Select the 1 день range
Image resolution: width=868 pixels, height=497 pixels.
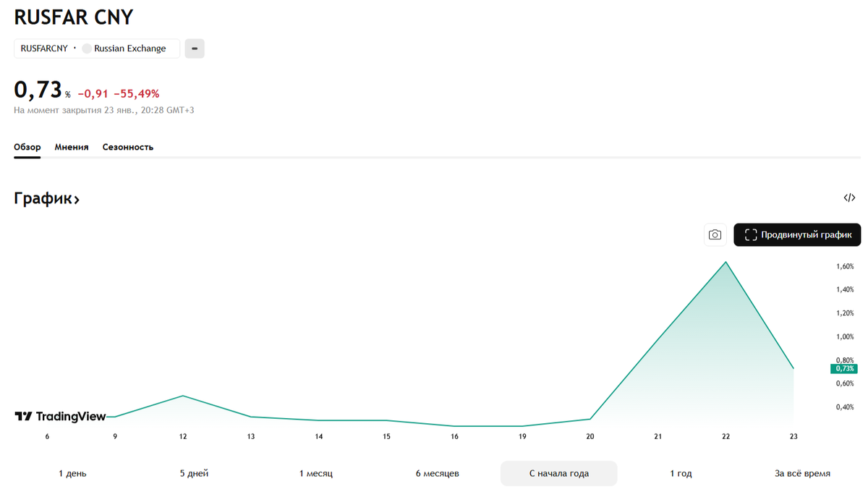pyautogui.click(x=72, y=473)
